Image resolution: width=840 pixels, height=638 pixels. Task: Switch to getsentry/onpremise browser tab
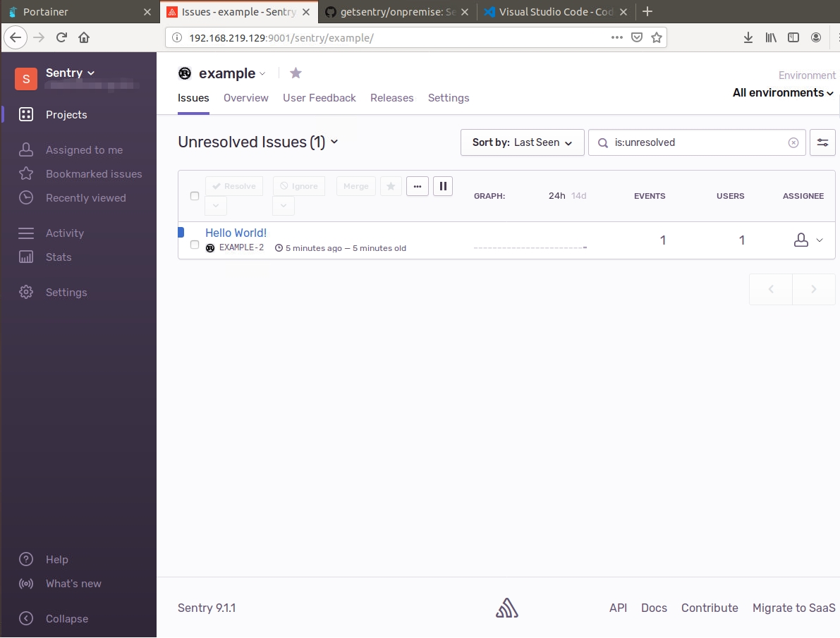[x=397, y=11]
